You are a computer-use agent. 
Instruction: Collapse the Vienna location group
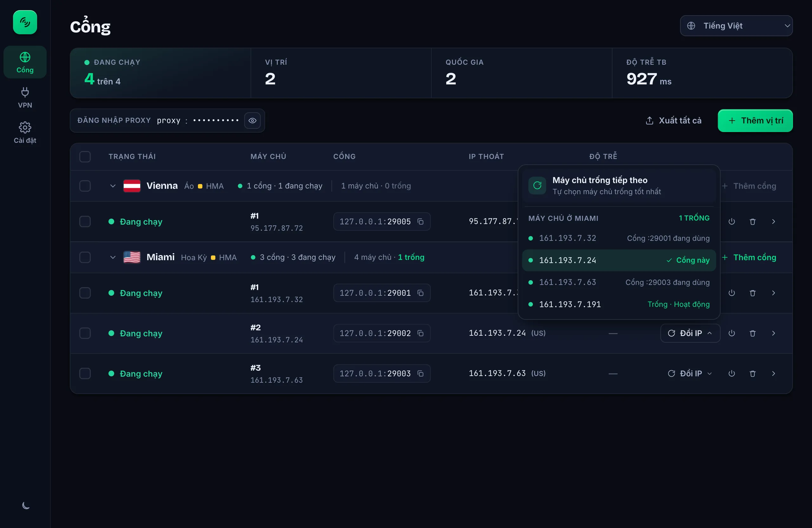point(113,186)
